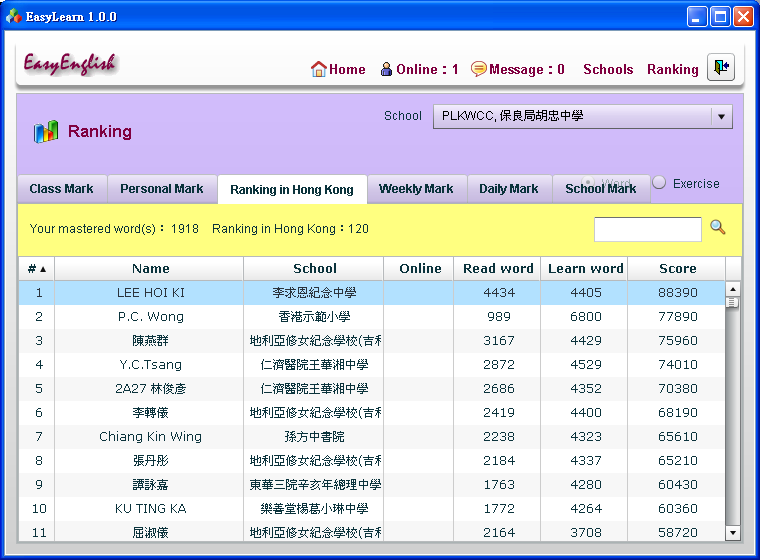Select the Exercise radio button
This screenshot has height=560, width=760.
point(659,183)
